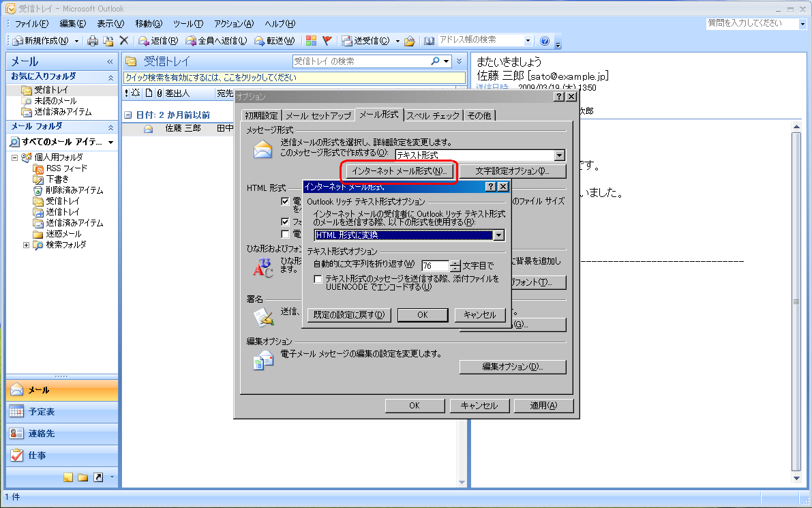
Task: Collapse the 日付: 2 か月前以前 group
Action: click(128, 115)
